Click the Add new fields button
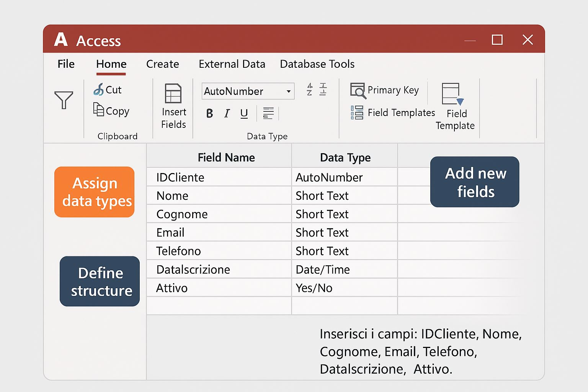The width and height of the screenshot is (588, 392). (x=475, y=182)
